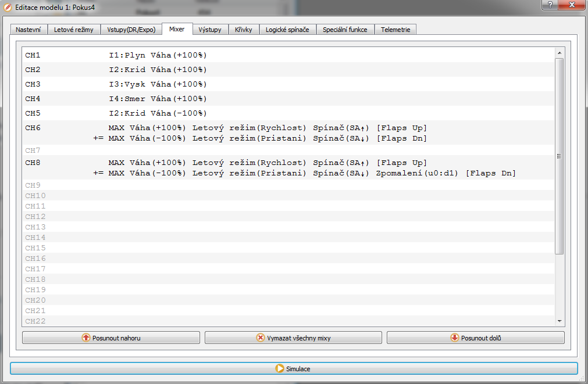
Task: Click the red X icon on Vymazat všechny mixy
Action: pyautogui.click(x=261, y=338)
